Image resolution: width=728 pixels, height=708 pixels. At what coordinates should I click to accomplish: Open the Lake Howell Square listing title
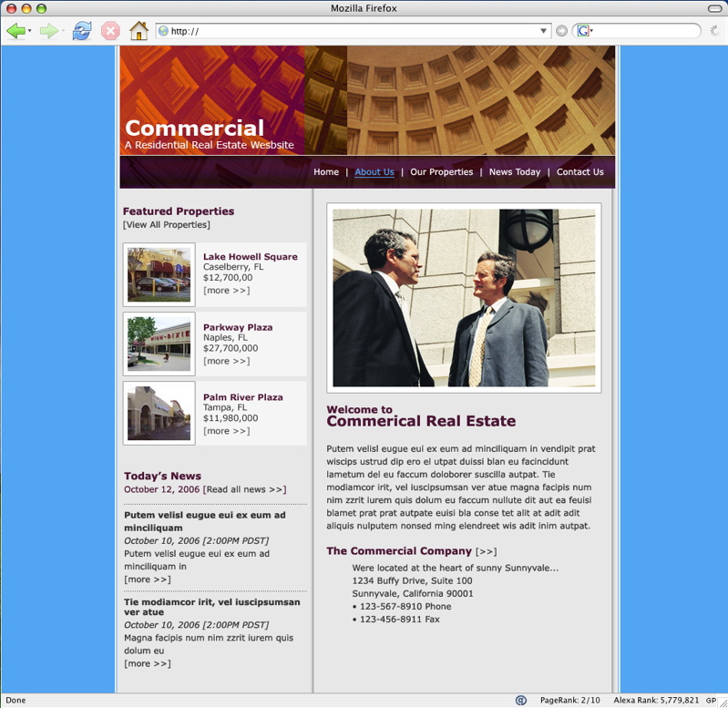(x=251, y=257)
